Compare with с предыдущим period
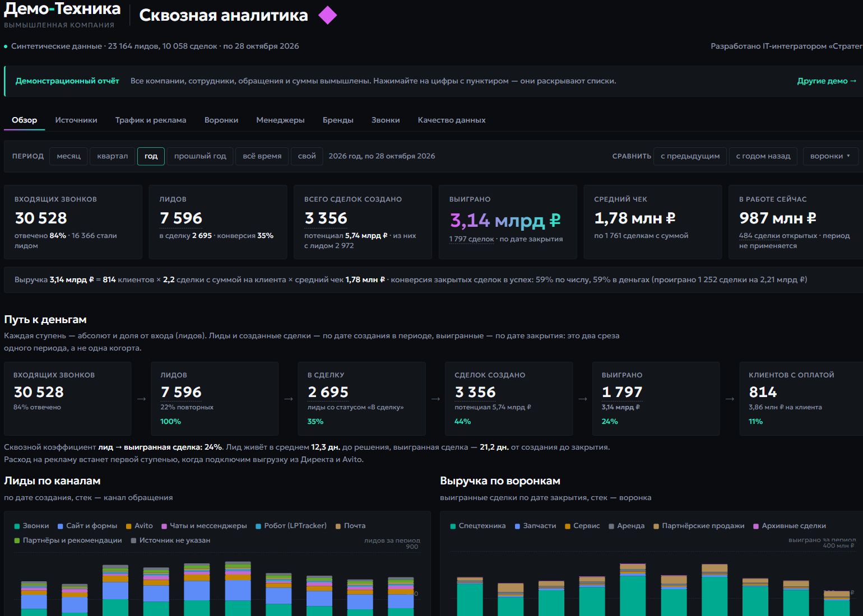863x616 pixels. point(690,156)
